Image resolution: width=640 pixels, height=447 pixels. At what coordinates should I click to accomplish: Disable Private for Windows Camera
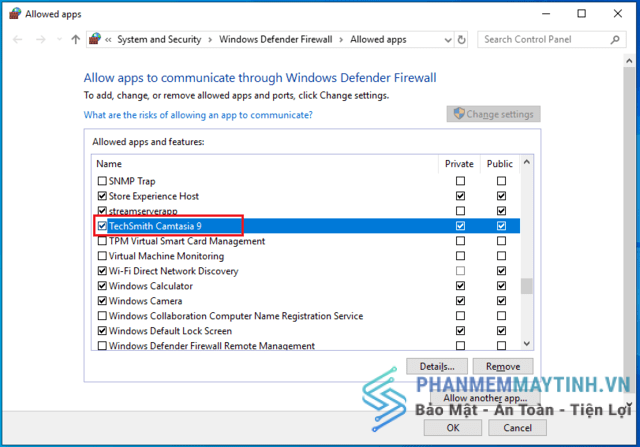460,301
